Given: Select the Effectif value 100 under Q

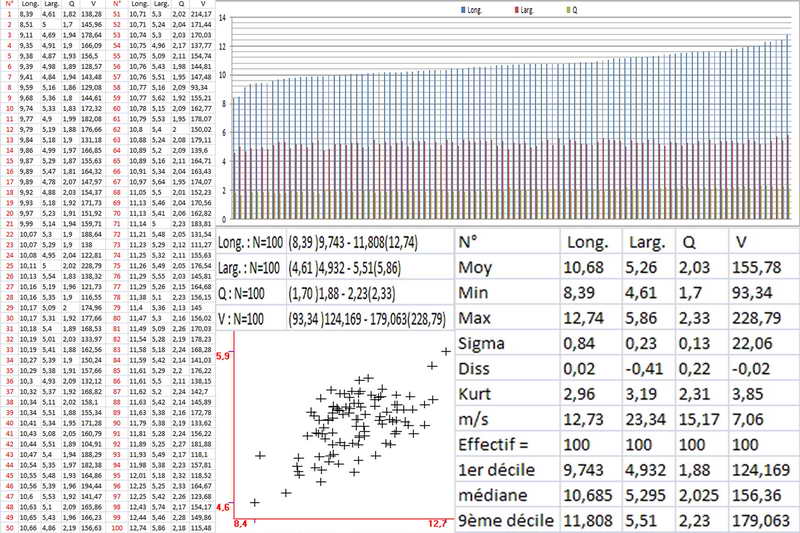Looking at the screenshot, I should pyautogui.click(x=692, y=445).
